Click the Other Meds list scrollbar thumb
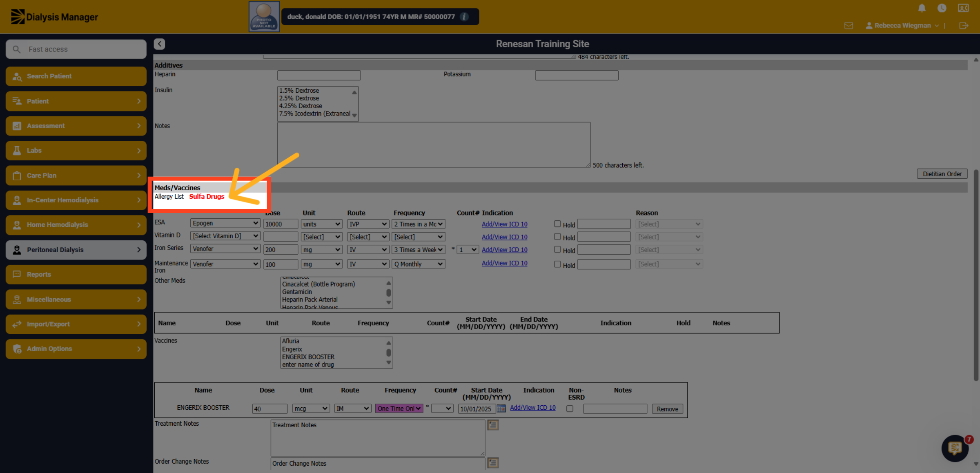The height and width of the screenshot is (473, 980). tap(389, 292)
